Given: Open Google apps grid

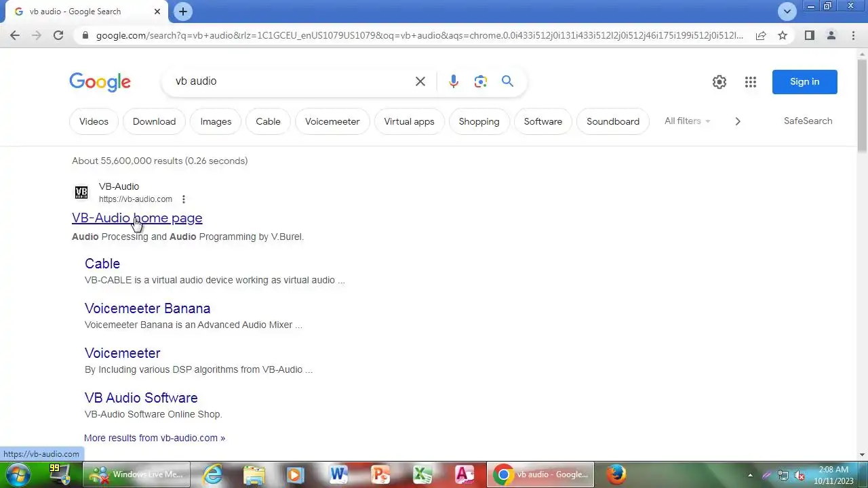Looking at the screenshot, I should point(750,82).
